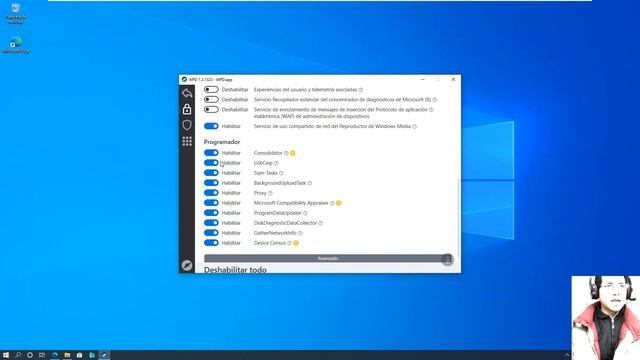640x360 pixels.
Task: Click the Programador section heading
Action: click(x=222, y=142)
